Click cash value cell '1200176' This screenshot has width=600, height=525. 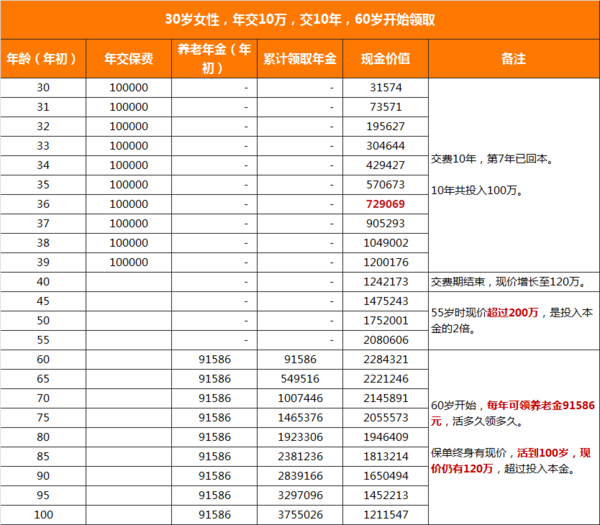coord(386,262)
